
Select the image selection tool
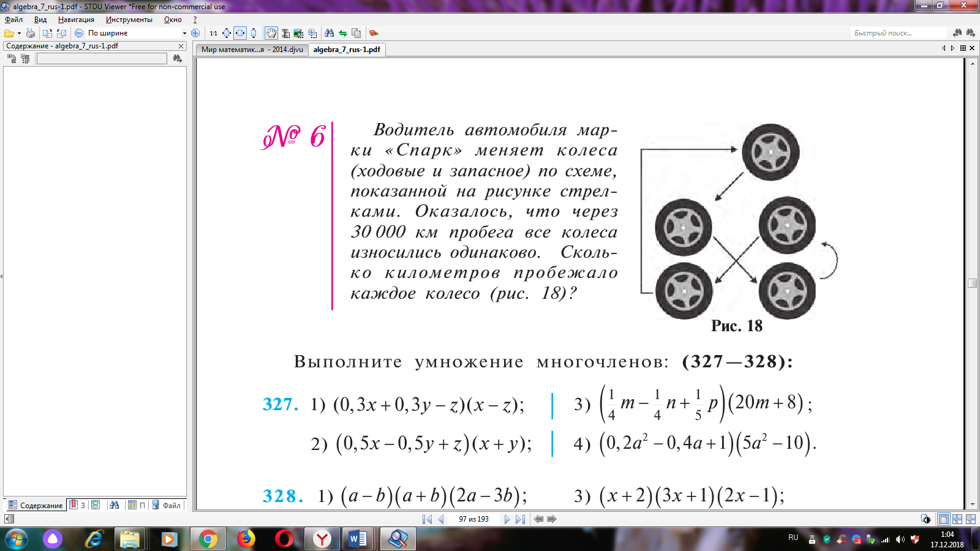[298, 33]
